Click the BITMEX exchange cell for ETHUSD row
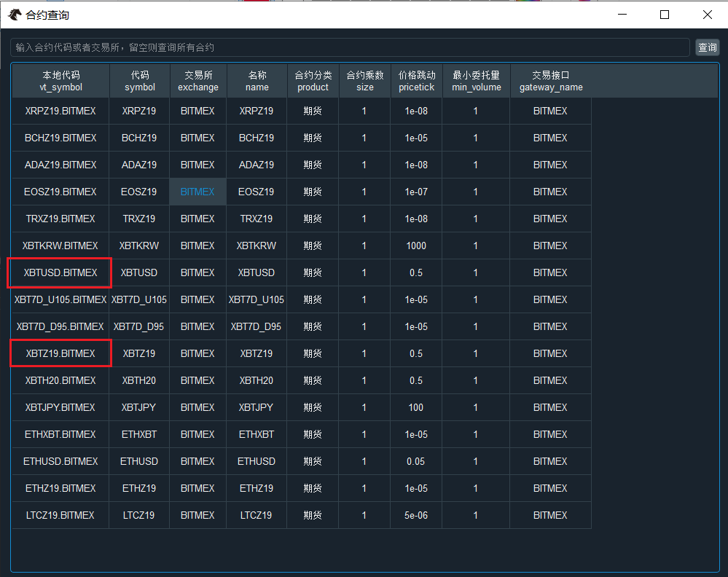Image resolution: width=728 pixels, height=577 pixels. (x=197, y=461)
